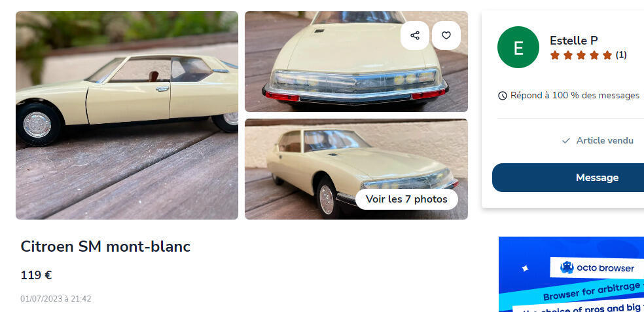This screenshot has width=644, height=312.
Task: Click the five-star seller rating
Action: point(581,55)
